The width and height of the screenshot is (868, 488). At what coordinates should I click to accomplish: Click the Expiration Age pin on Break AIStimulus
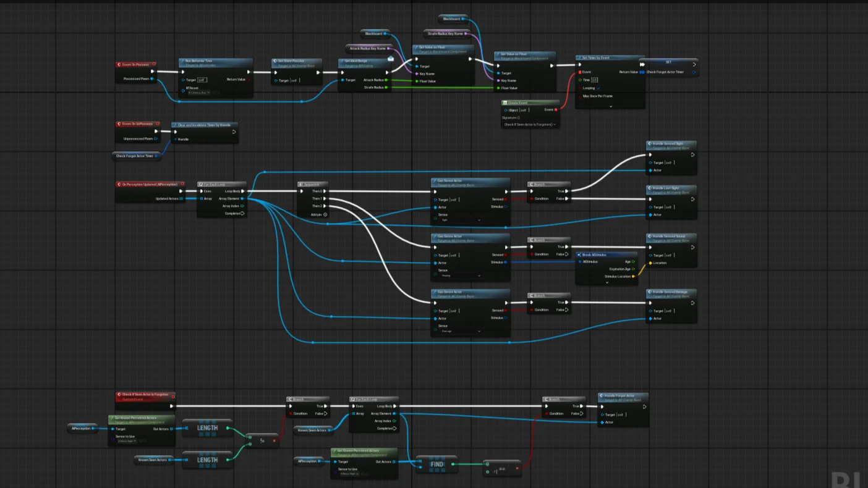(634, 269)
